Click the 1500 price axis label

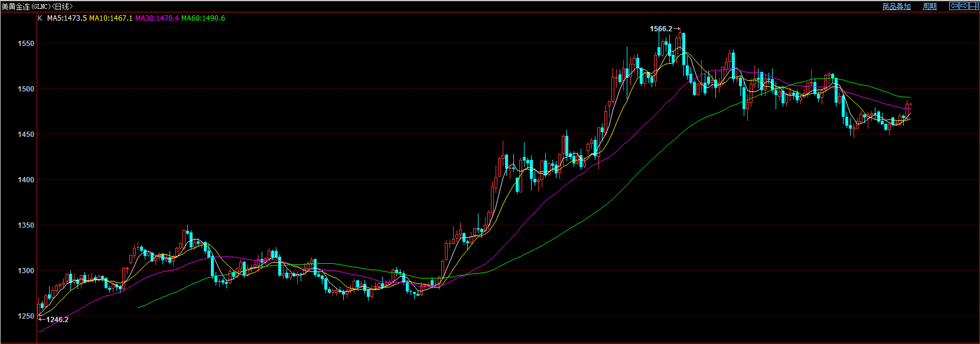pyautogui.click(x=26, y=89)
